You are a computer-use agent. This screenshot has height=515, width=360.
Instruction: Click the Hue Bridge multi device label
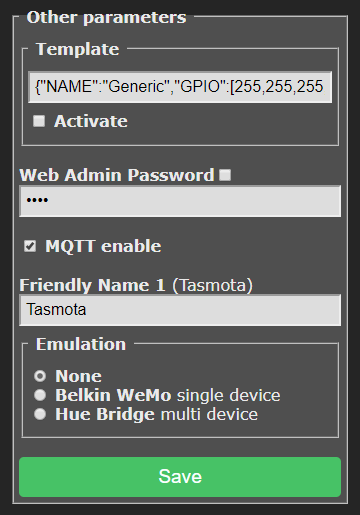click(156, 414)
